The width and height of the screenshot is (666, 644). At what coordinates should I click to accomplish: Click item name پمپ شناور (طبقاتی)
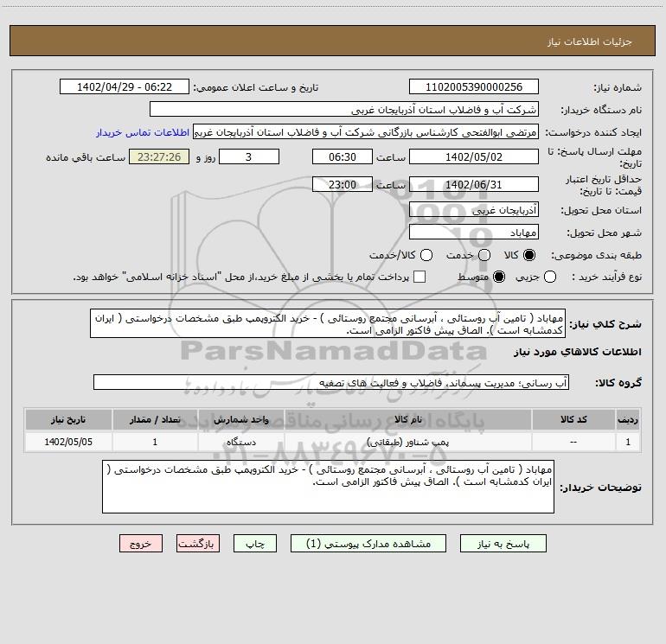[407, 442]
